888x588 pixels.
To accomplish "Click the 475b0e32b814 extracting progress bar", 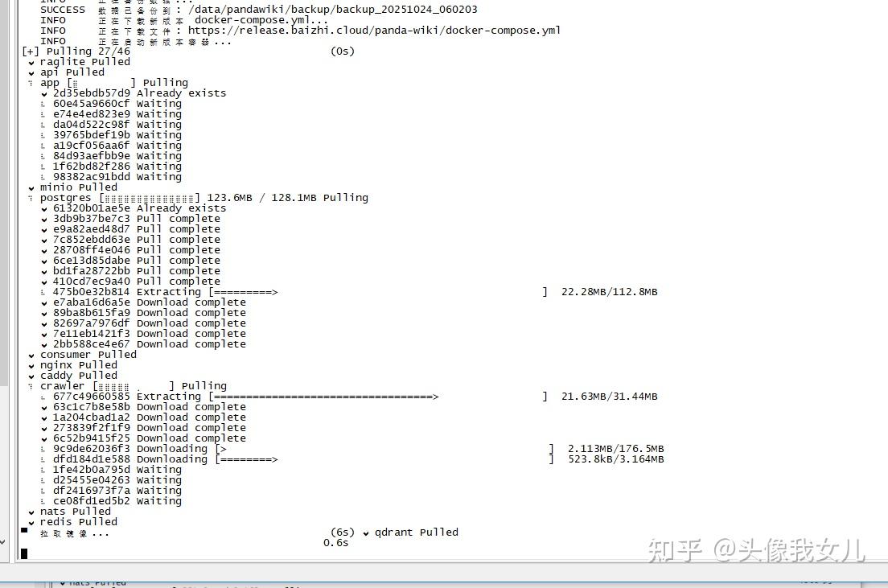I will pyautogui.click(x=378, y=292).
